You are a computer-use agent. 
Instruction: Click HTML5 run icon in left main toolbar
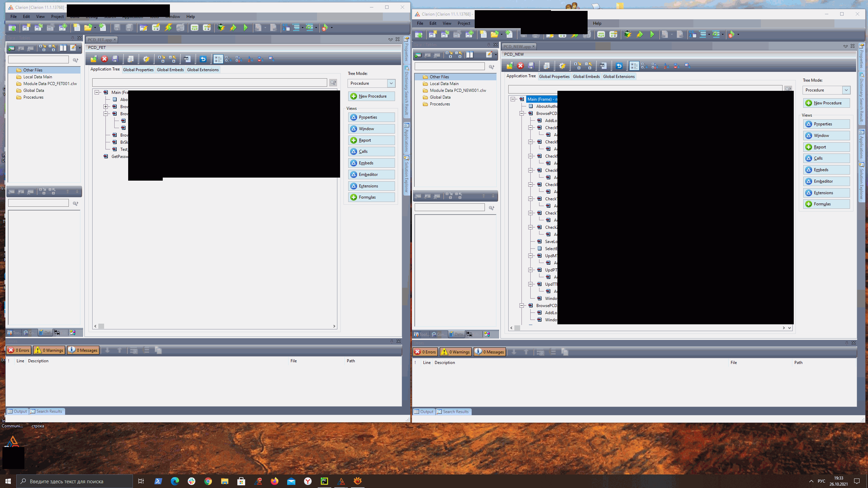point(325,27)
